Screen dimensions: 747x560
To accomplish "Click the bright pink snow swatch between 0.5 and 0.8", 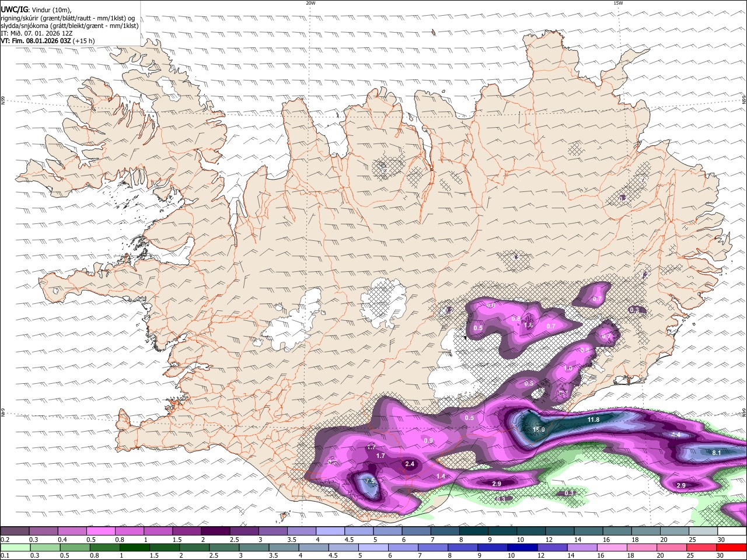I will (x=100, y=531).
